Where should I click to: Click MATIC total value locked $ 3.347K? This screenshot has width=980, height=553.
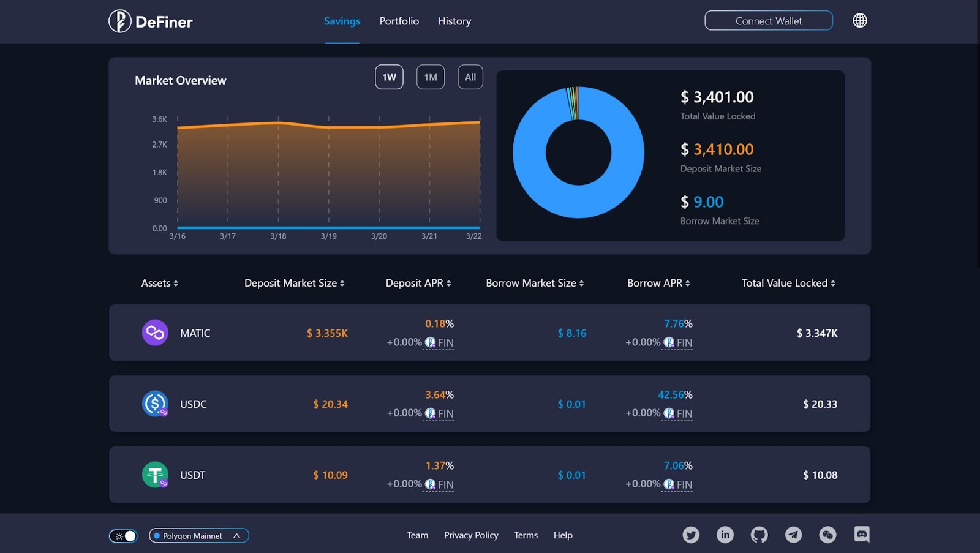pyautogui.click(x=817, y=333)
